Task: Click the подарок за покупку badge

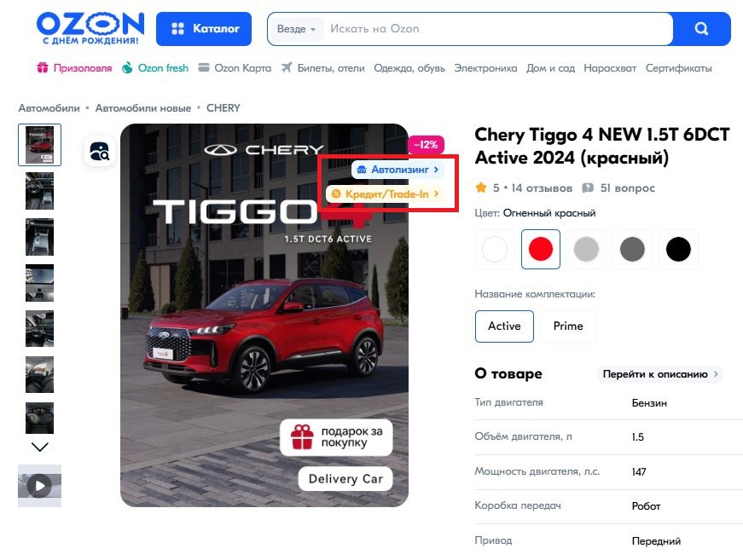Action: pos(336,437)
